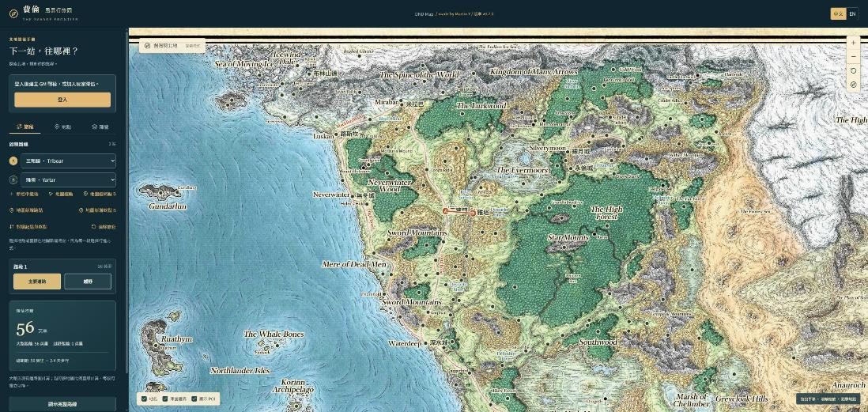Click the clear route link with trash icon

coord(104,226)
